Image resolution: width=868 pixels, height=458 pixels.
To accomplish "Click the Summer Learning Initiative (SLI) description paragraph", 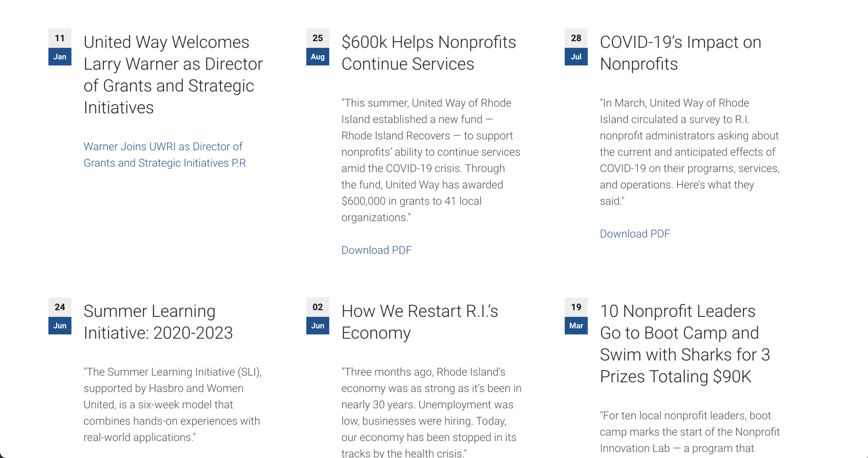I will [172, 405].
